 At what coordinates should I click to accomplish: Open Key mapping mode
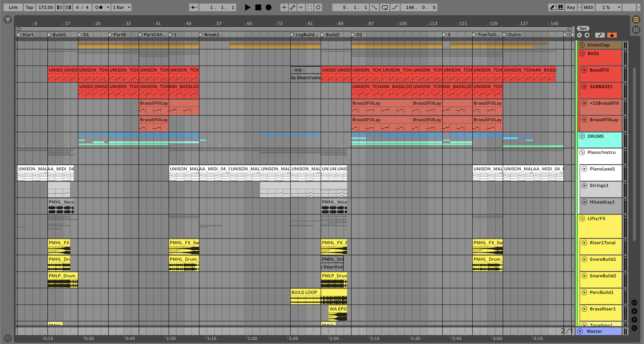571,7
